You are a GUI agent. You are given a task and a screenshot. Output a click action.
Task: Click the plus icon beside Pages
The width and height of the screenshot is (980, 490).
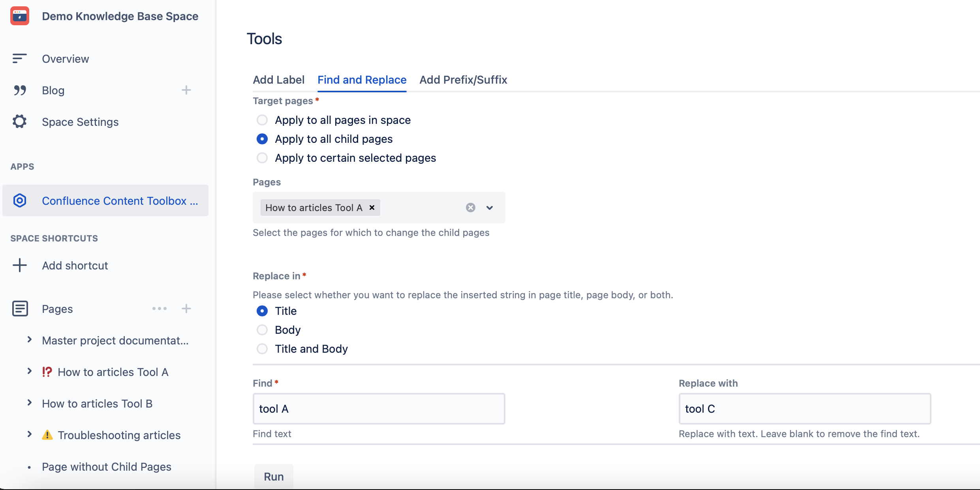(186, 309)
